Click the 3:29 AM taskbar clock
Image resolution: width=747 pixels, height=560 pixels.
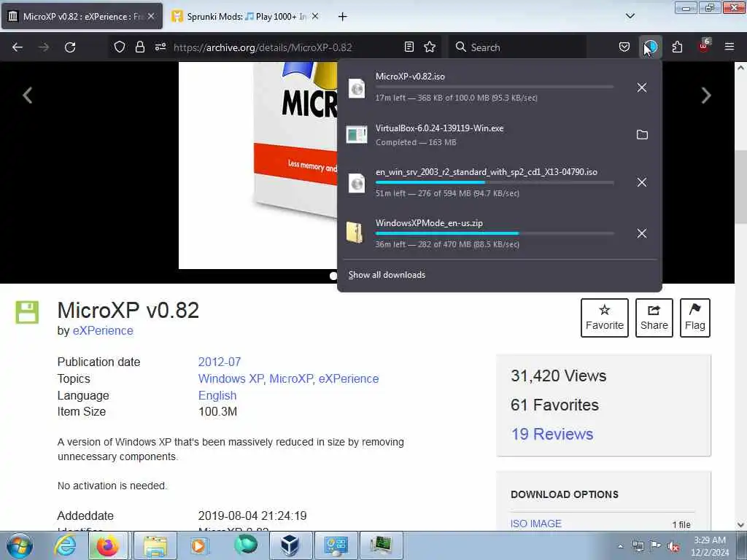(710, 546)
